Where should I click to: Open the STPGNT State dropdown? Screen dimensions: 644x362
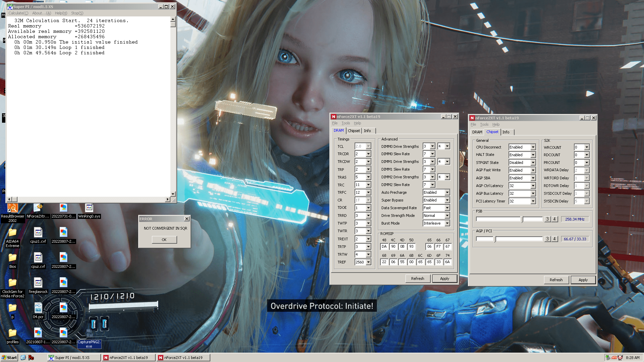[533, 163]
